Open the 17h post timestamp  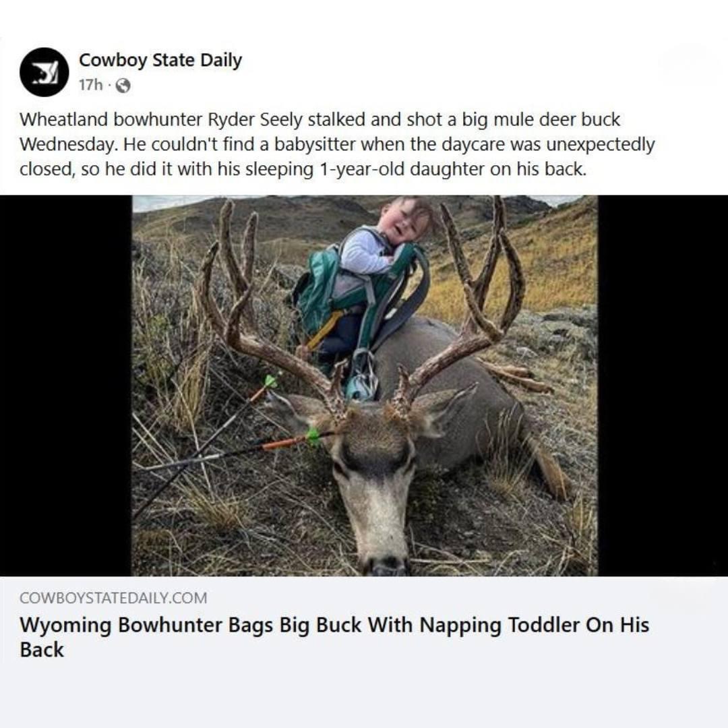(x=90, y=85)
